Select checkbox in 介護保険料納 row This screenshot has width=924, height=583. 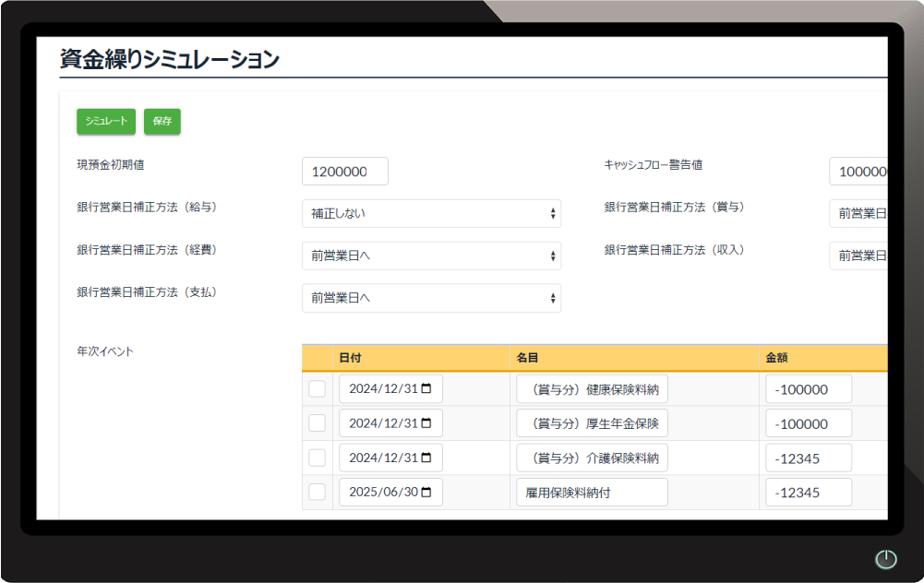tap(317, 458)
